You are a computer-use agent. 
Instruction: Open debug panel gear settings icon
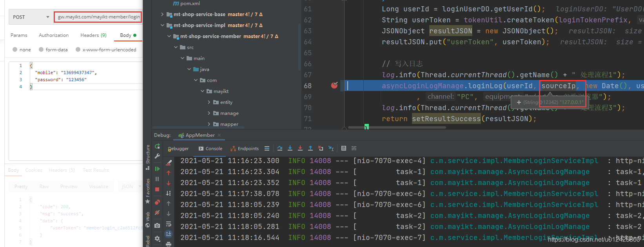pos(157,238)
